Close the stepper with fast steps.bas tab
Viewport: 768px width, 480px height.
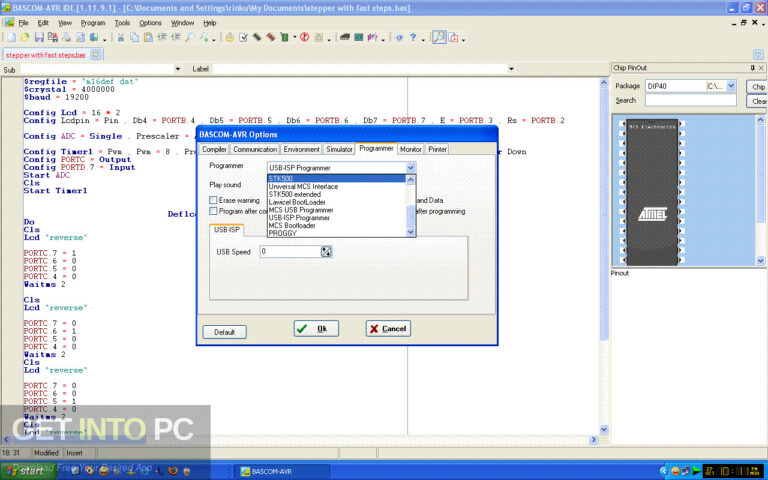(x=96, y=55)
